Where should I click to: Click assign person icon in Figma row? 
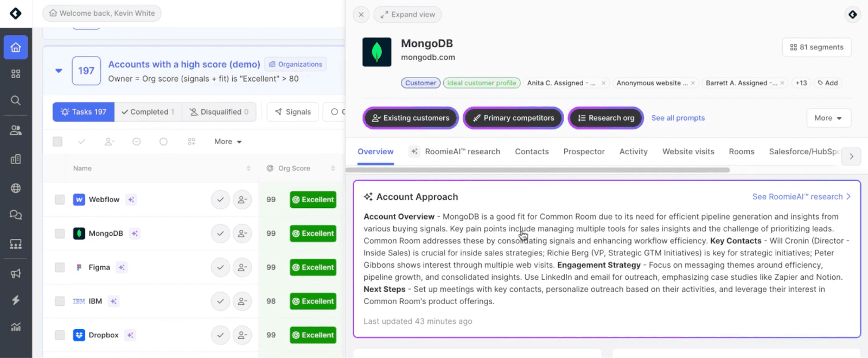pyautogui.click(x=242, y=267)
